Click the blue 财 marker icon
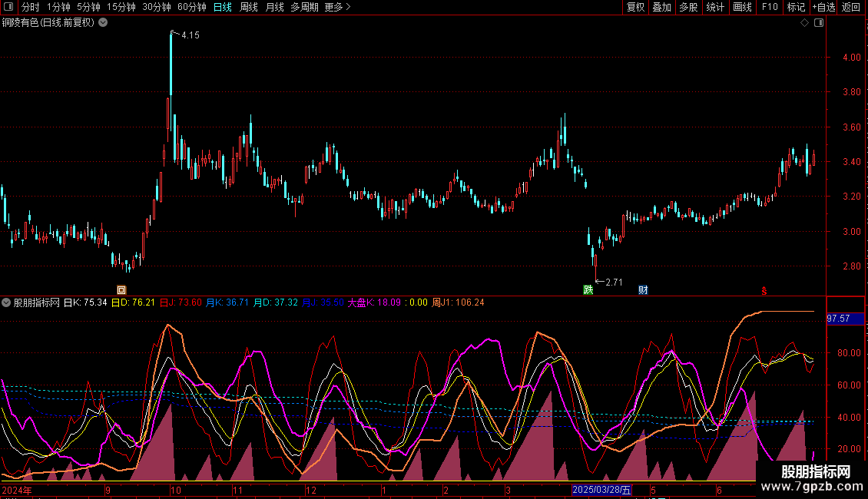Viewport: 868px width, 499px height. tap(643, 290)
